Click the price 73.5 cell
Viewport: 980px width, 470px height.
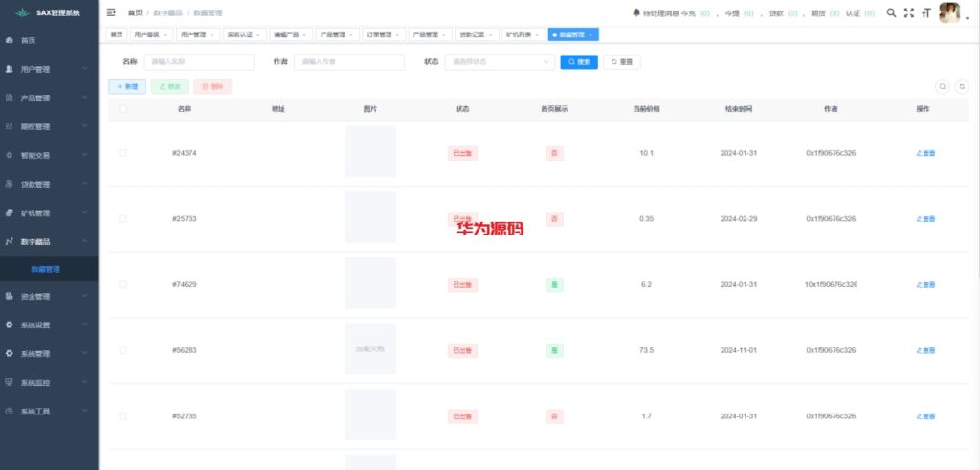[x=646, y=350]
